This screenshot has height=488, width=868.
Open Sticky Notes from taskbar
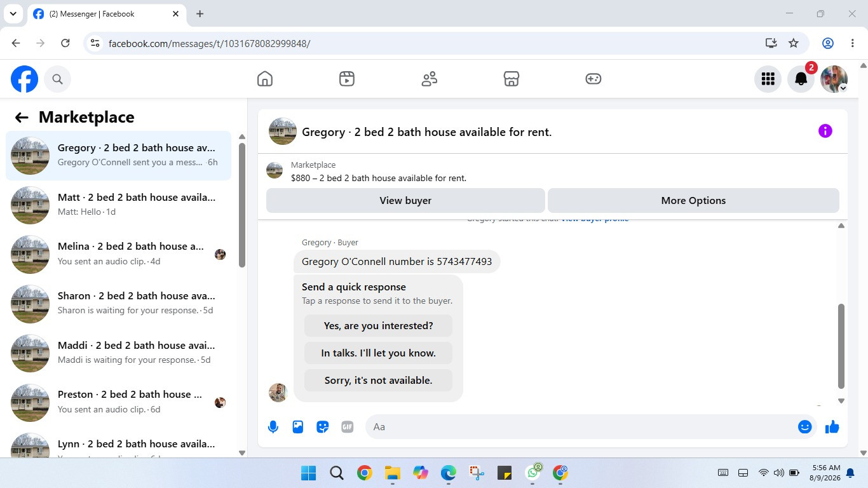click(505, 473)
